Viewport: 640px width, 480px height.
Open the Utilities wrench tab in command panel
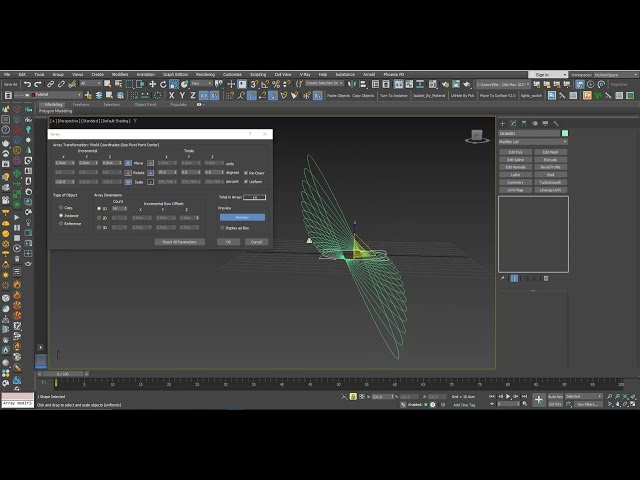tap(556, 123)
